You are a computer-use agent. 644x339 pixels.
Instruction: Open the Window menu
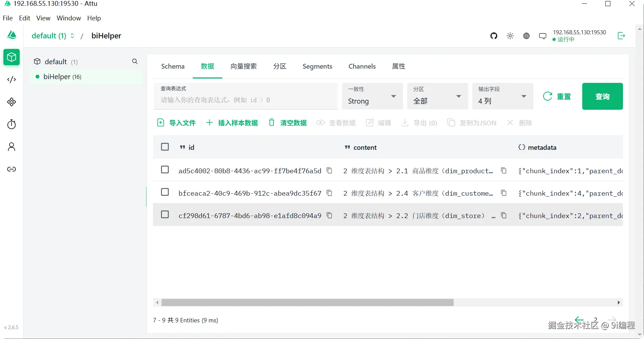tap(69, 18)
